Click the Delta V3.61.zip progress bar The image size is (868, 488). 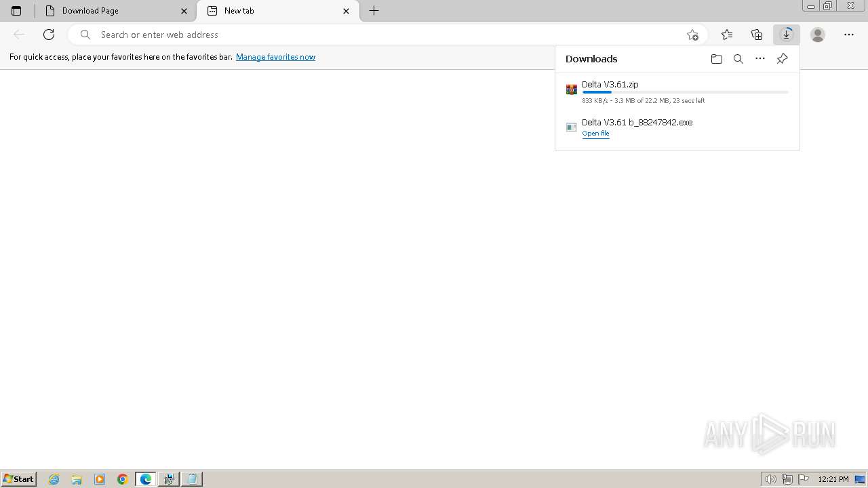point(685,92)
